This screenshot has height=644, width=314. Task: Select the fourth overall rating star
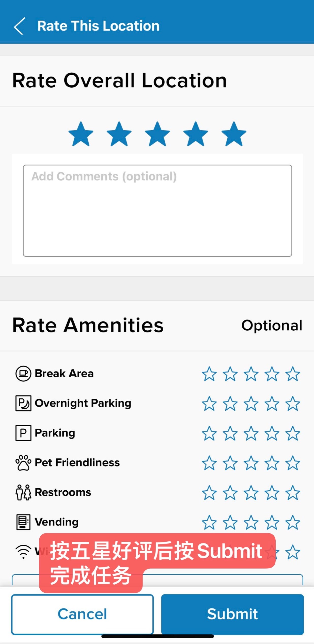click(196, 134)
